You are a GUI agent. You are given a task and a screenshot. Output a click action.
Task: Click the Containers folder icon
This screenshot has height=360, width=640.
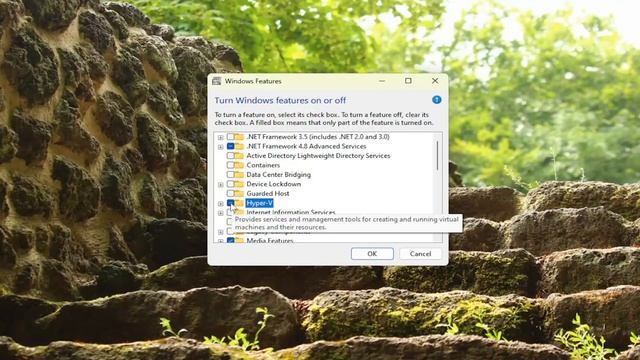(x=239, y=165)
